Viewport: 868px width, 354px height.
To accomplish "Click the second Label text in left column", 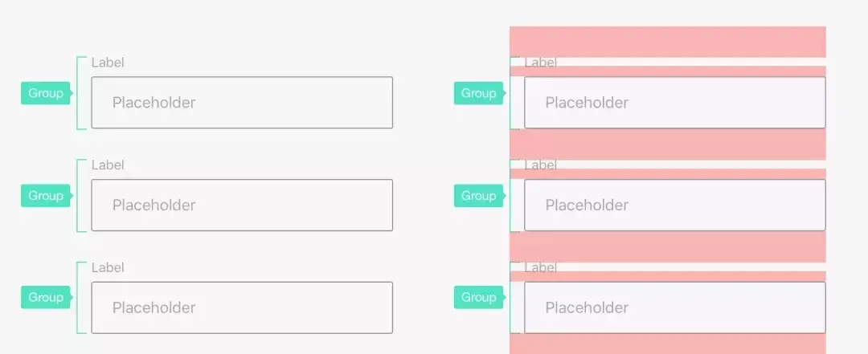I will click(108, 165).
